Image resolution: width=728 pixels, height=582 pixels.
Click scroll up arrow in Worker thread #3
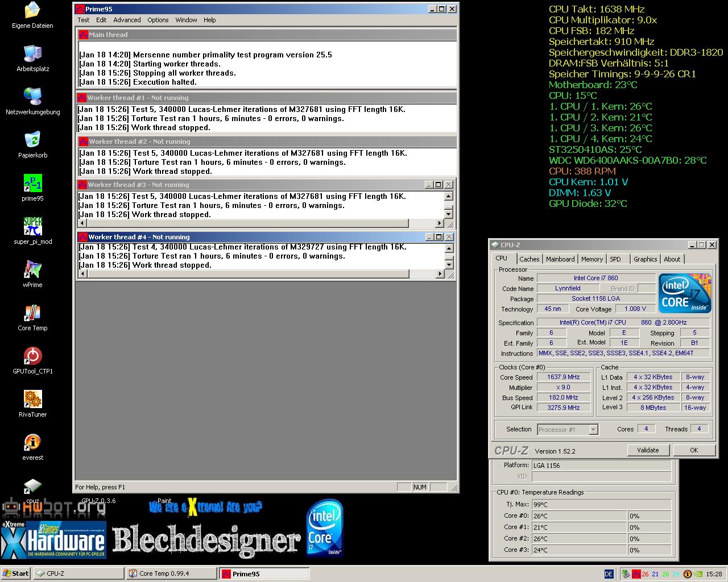(x=449, y=196)
